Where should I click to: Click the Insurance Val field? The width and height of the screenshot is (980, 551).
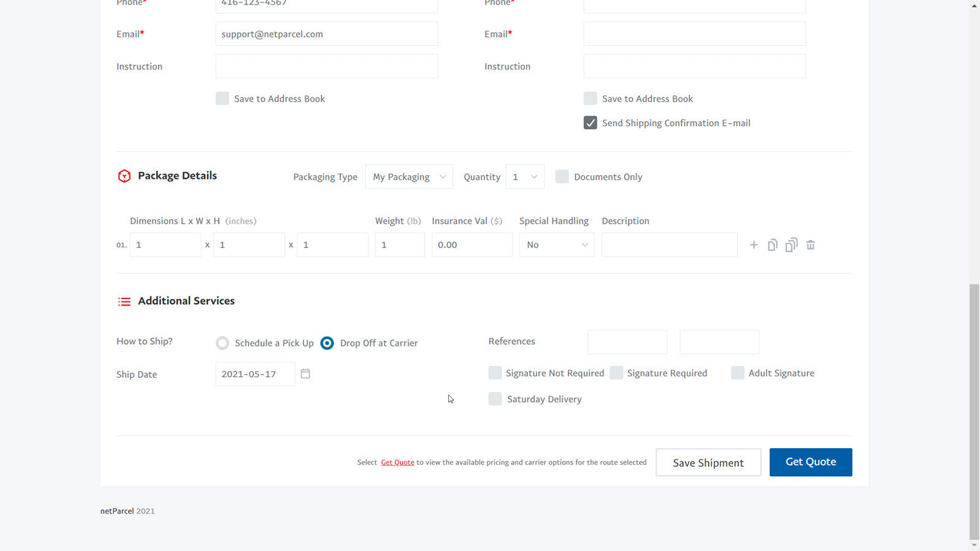pos(472,245)
